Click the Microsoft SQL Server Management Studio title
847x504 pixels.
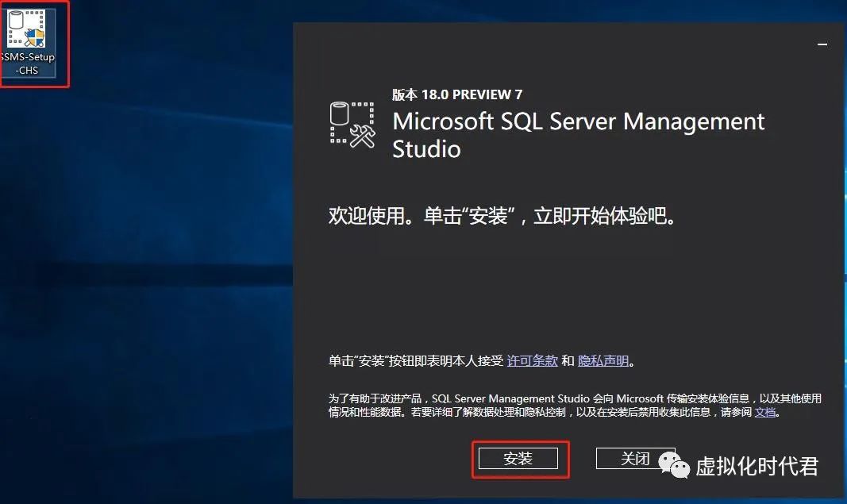(x=578, y=135)
